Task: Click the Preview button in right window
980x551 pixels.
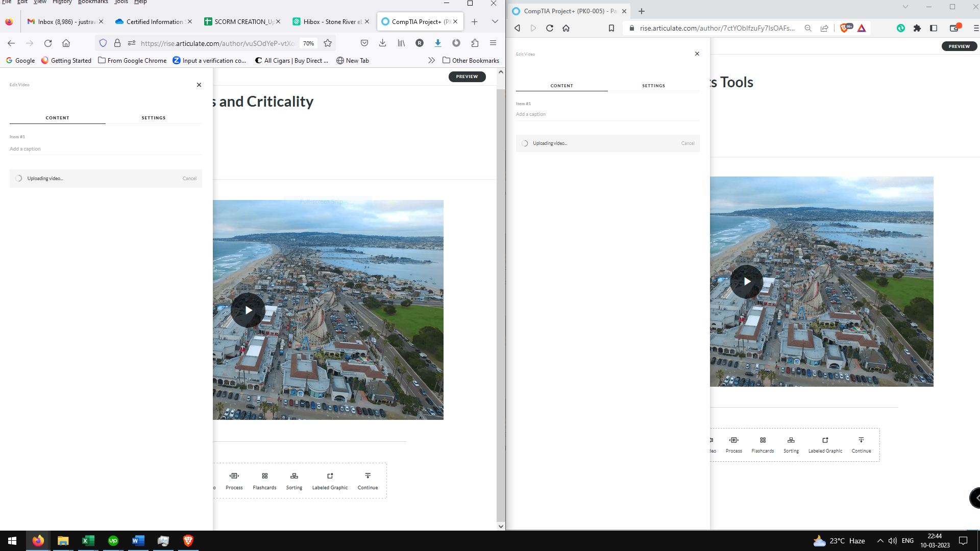Action: (959, 46)
